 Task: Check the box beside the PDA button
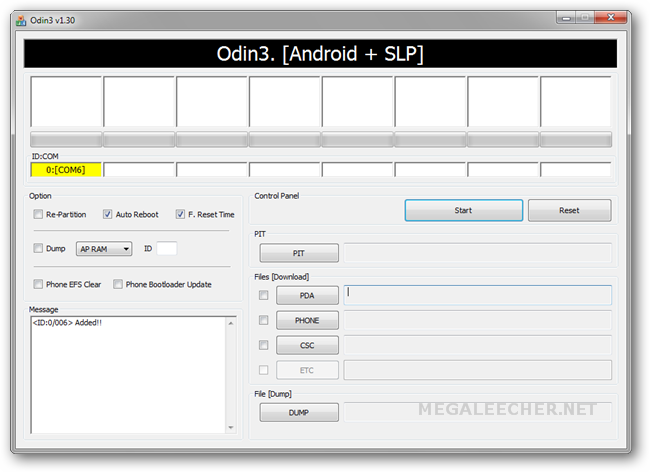pos(263,295)
